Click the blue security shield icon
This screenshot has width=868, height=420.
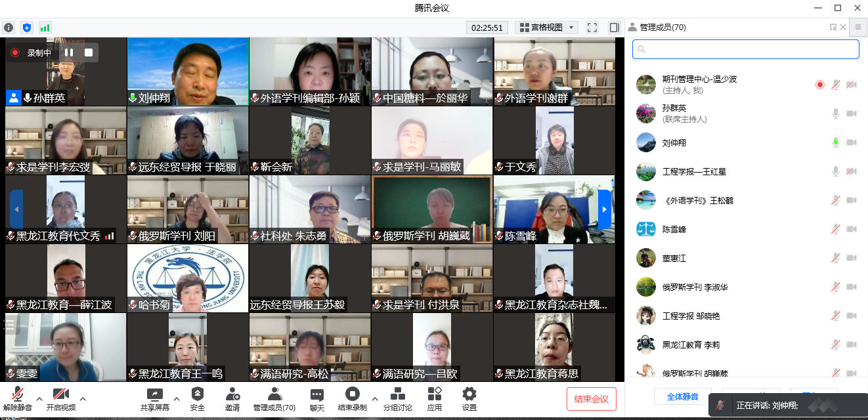click(x=27, y=28)
